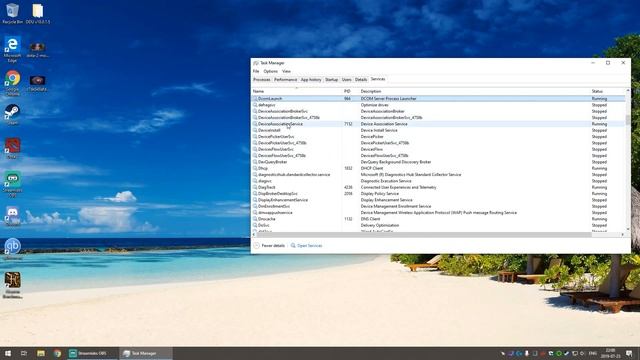The image size is (640, 360).
Task: Select the DevQueryBroker service row
Action: coord(438,162)
